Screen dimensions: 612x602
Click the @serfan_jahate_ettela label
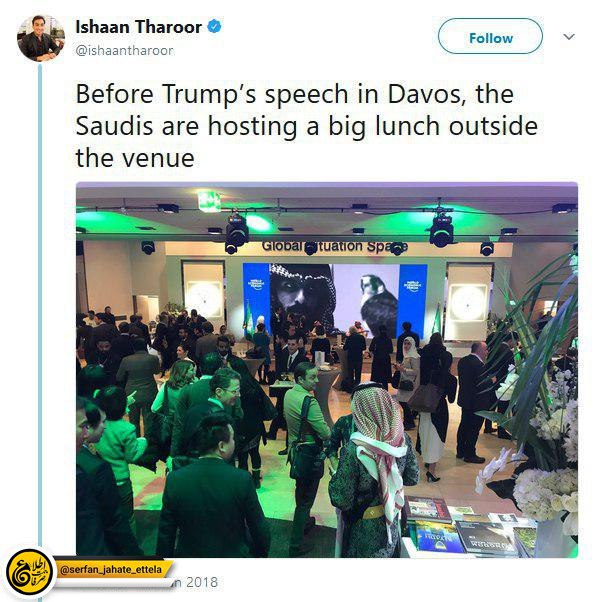[x=111, y=570]
